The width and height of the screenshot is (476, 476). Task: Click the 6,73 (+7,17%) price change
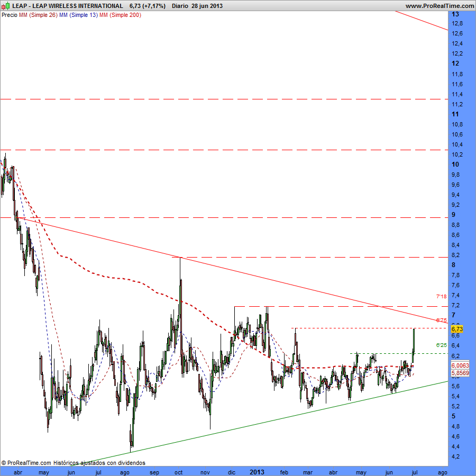pyautogui.click(x=147, y=6)
